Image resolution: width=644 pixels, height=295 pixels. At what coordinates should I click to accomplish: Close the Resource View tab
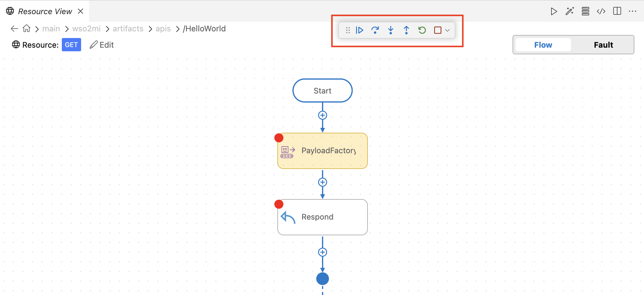tap(80, 11)
